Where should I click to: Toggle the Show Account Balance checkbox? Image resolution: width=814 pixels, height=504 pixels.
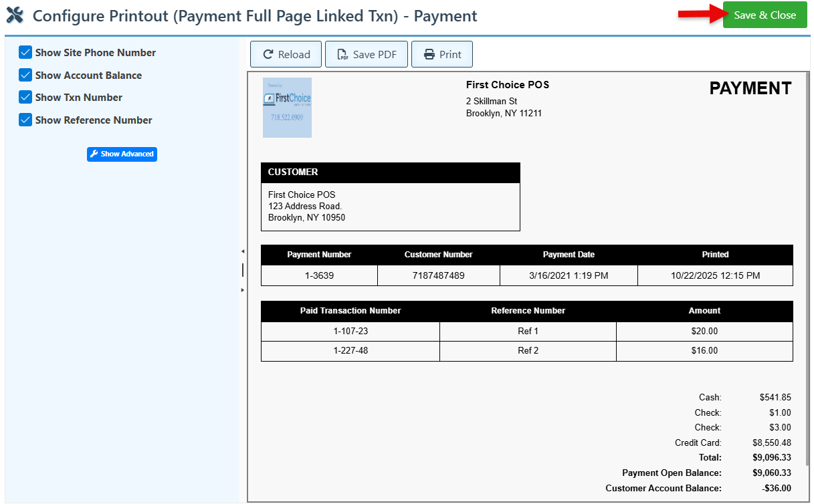click(x=26, y=76)
